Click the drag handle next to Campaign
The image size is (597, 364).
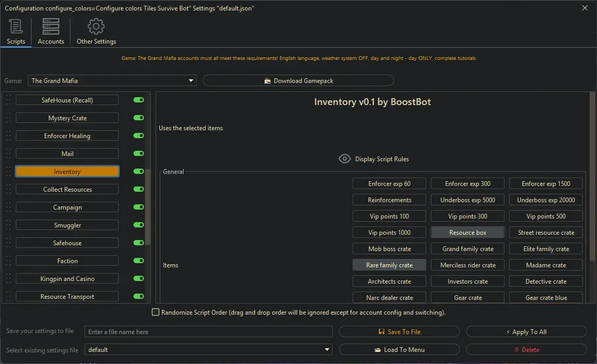[x=8, y=207]
